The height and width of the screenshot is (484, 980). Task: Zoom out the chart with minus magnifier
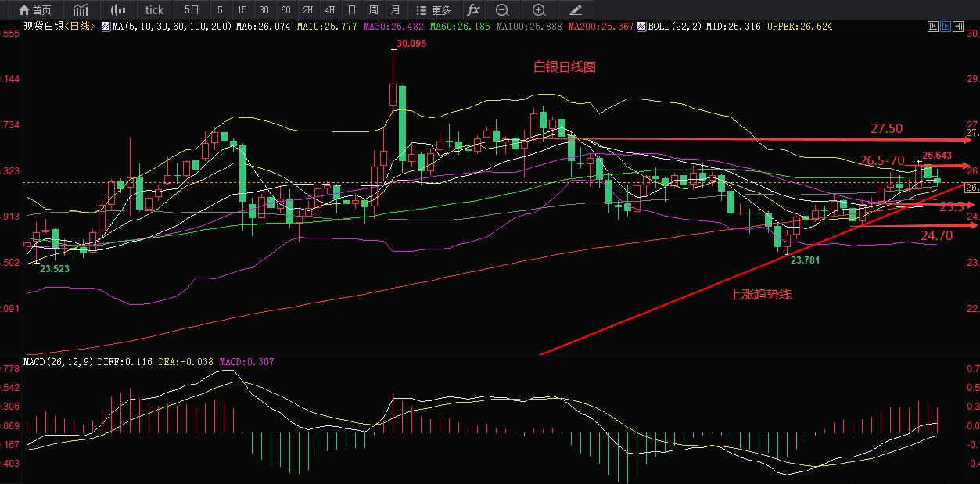(502, 10)
